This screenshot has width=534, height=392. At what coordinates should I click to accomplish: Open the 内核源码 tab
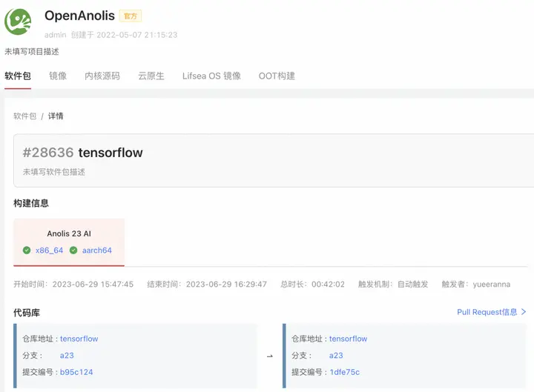102,76
